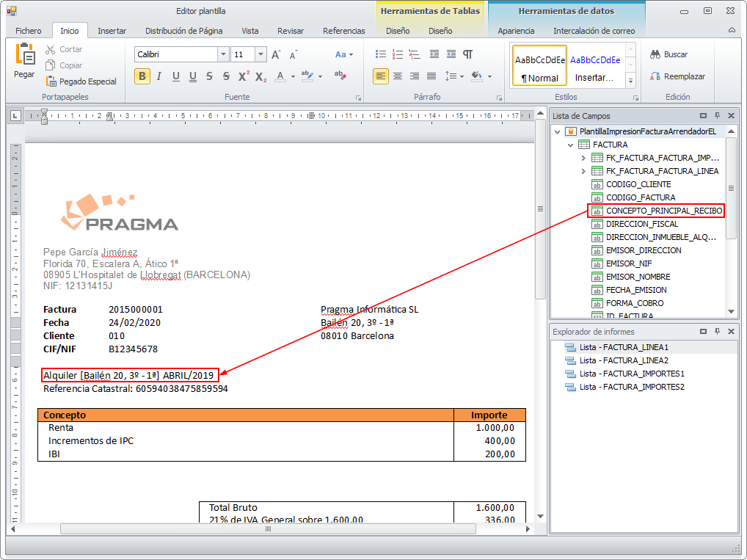Open the font size dropdown
Viewport: 747px width, 560px height.
click(260, 54)
